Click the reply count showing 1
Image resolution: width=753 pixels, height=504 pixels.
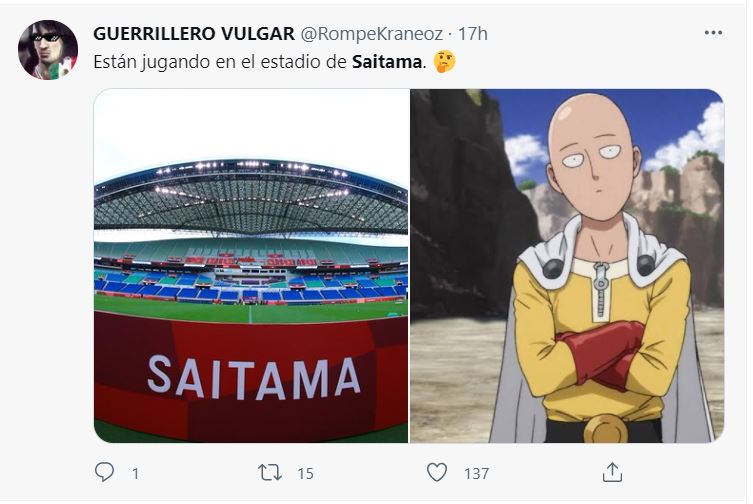coord(135,474)
